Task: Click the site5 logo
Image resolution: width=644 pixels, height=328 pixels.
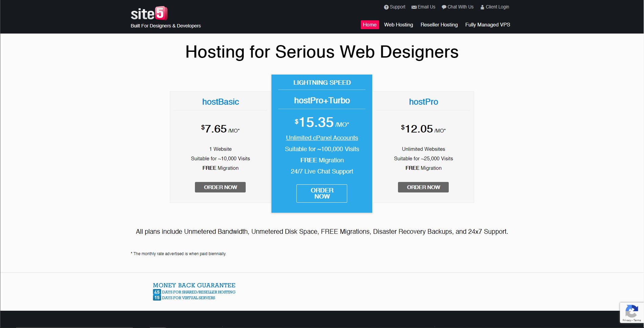Action: coord(149,14)
